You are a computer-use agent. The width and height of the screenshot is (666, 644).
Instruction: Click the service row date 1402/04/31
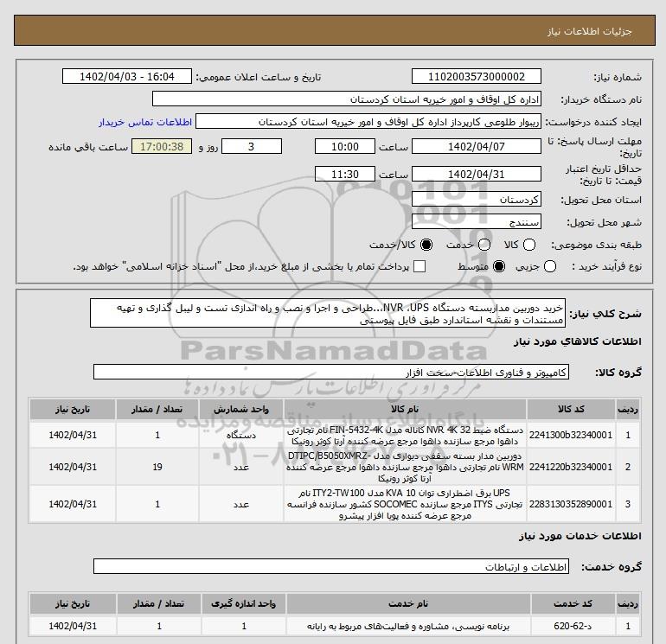pyautogui.click(x=73, y=626)
